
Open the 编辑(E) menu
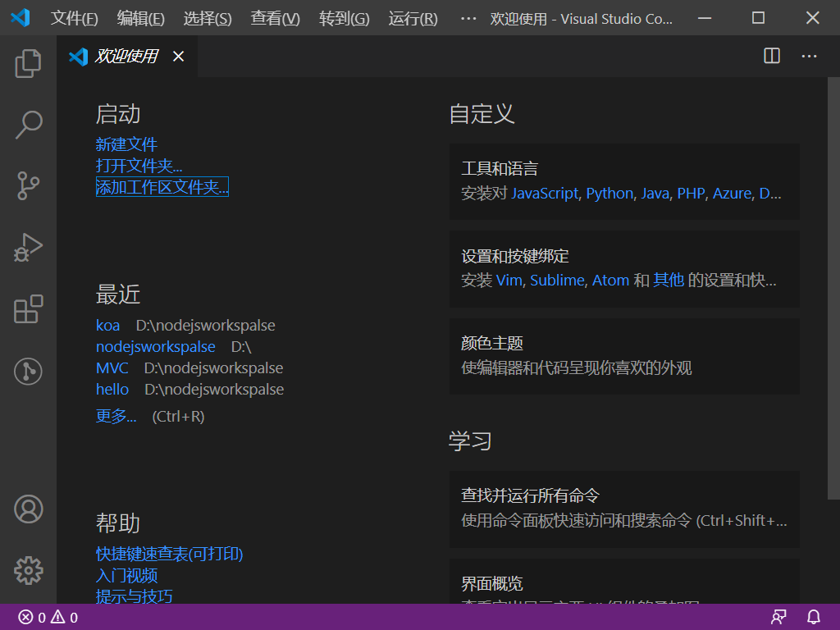(140, 19)
